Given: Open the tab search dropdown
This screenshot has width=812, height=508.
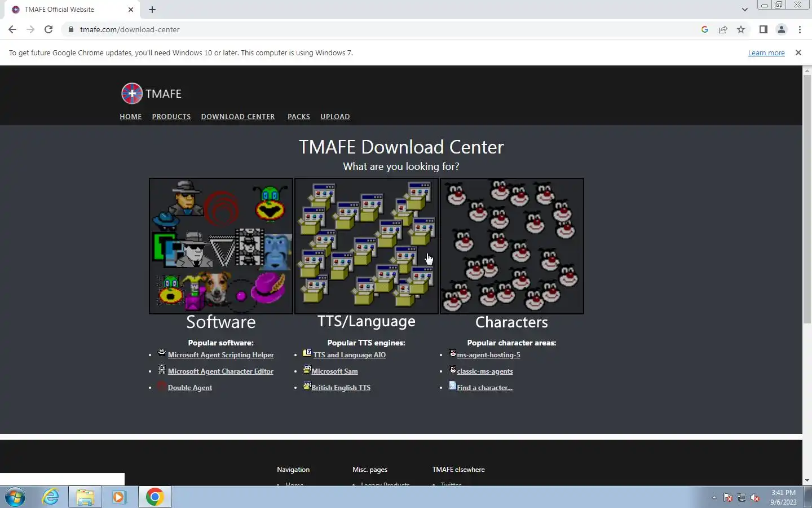Looking at the screenshot, I should tap(744, 10).
